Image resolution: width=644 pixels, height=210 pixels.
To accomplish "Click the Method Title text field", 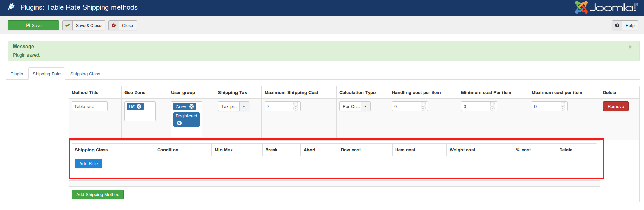I will tap(90, 106).
